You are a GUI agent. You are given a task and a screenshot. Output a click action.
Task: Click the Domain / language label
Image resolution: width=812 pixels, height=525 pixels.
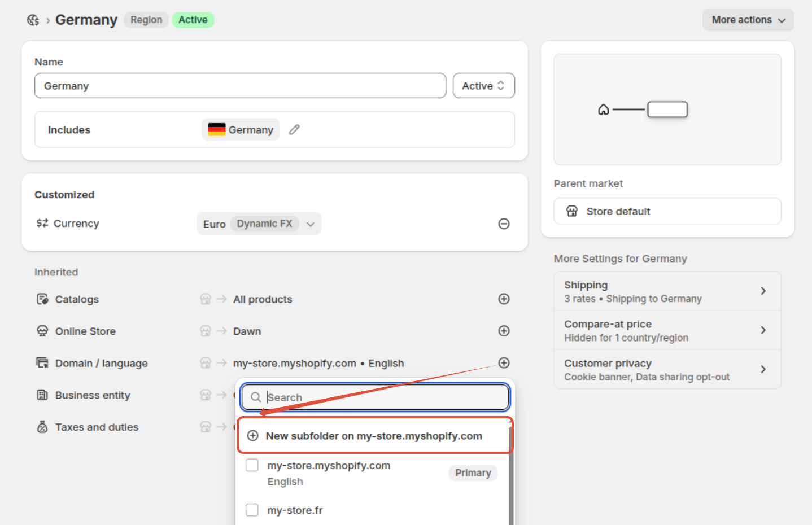pyautogui.click(x=102, y=364)
